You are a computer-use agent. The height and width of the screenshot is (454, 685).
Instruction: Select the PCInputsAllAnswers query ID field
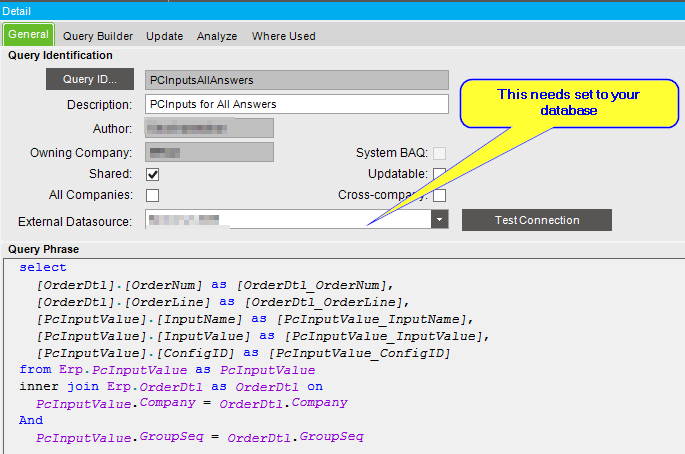[x=297, y=80]
